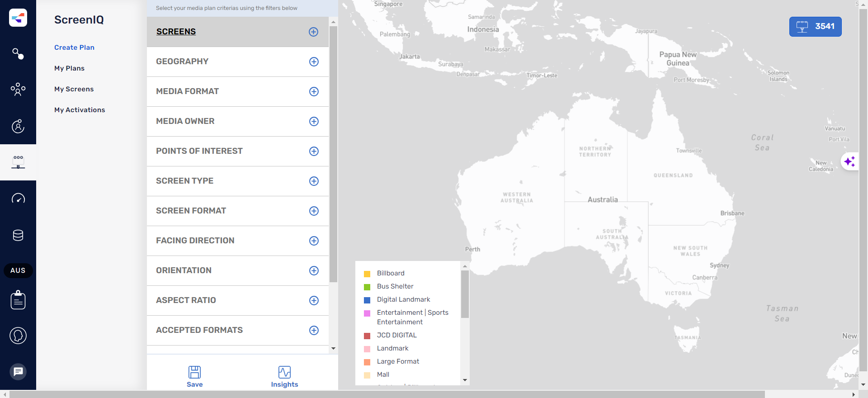Click the Insights chart icon
868x398 pixels.
point(285,372)
